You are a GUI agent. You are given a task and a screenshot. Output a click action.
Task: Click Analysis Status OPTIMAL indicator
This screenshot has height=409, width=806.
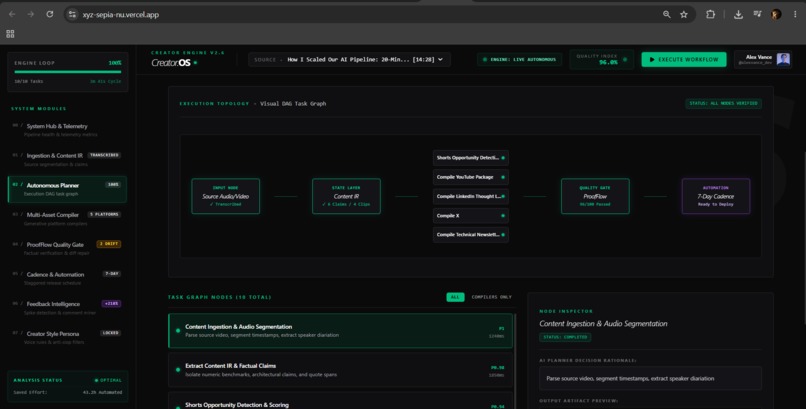click(x=108, y=380)
